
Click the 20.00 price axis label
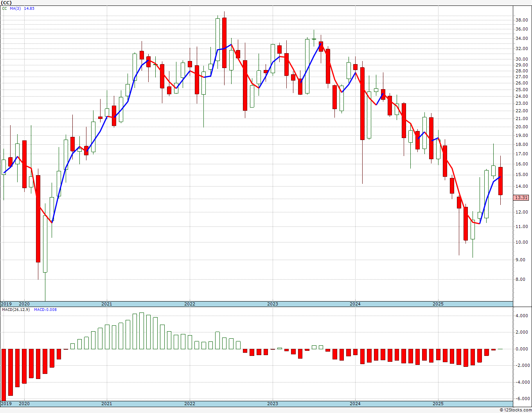tap(521, 127)
